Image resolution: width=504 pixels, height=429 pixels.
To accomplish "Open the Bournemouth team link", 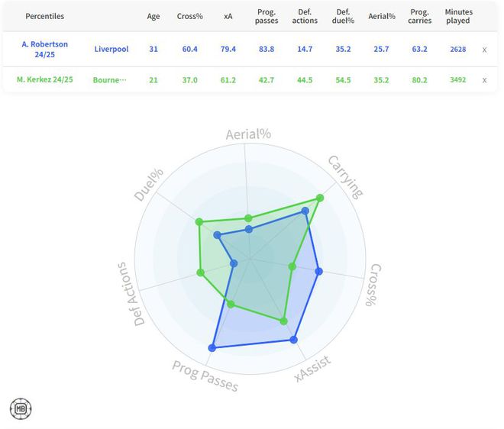I will pyautogui.click(x=111, y=80).
